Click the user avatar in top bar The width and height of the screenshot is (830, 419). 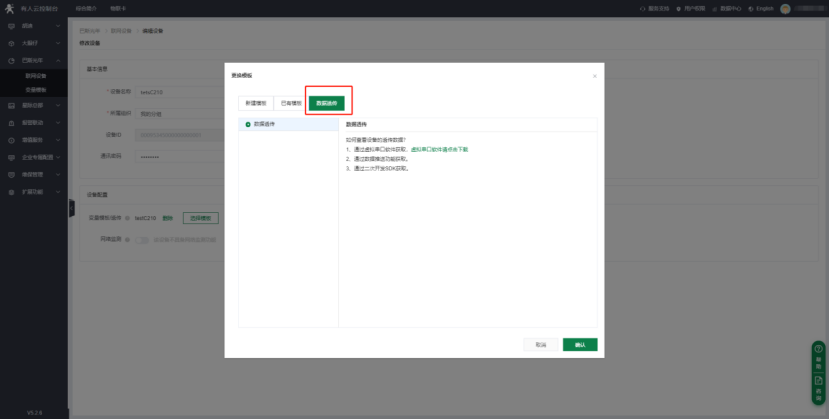click(x=786, y=8)
